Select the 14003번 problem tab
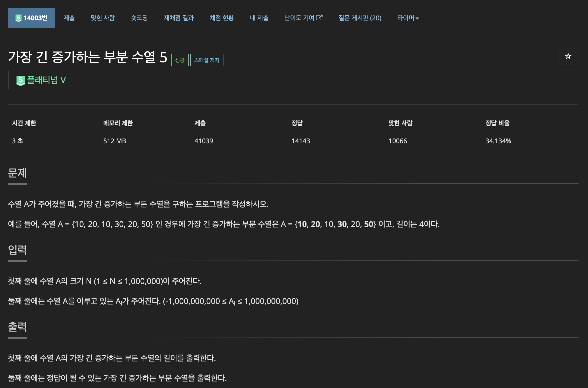 (x=35, y=18)
